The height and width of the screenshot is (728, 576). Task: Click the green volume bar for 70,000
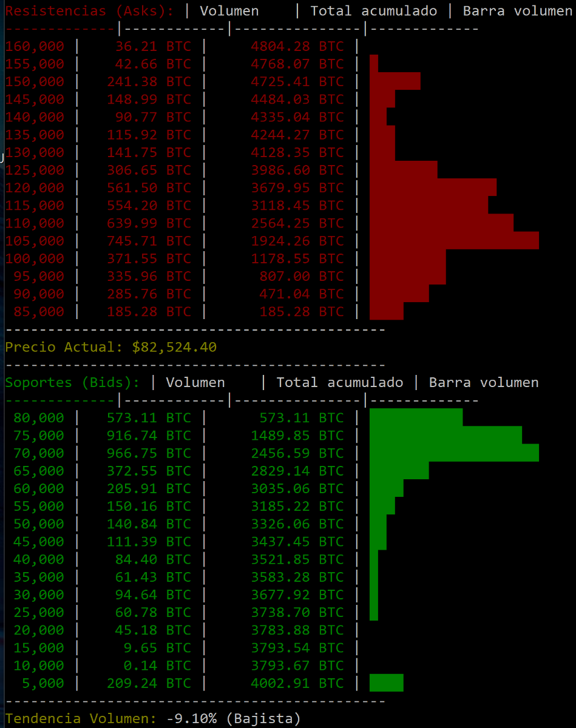pyautogui.click(x=454, y=453)
